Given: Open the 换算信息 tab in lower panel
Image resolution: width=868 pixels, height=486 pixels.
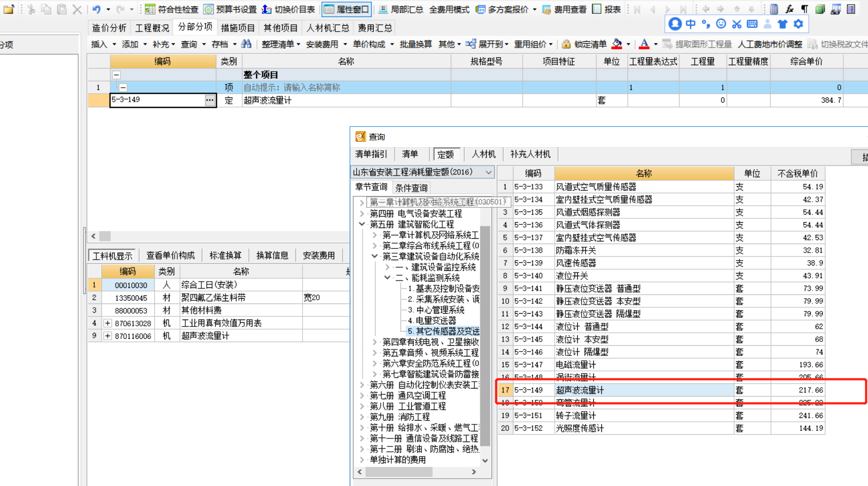Looking at the screenshot, I should point(273,255).
